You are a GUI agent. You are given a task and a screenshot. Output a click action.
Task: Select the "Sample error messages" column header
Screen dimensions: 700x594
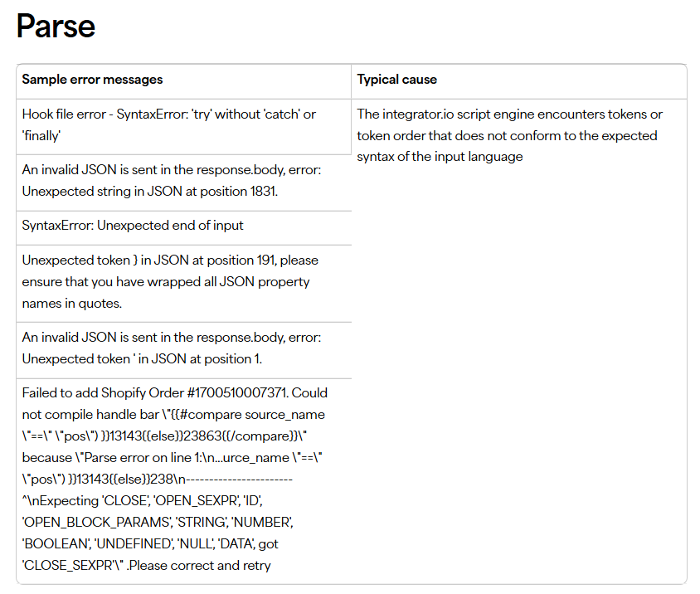pyautogui.click(x=92, y=80)
